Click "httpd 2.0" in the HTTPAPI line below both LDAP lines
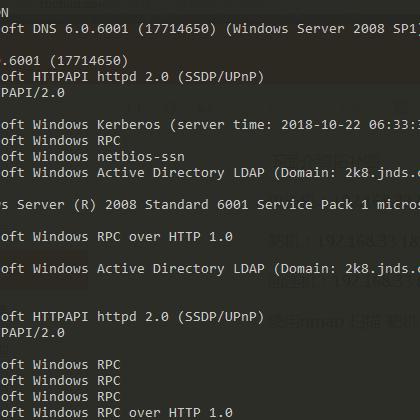Image resolution: width=420 pixels, height=420 pixels. click(133, 317)
